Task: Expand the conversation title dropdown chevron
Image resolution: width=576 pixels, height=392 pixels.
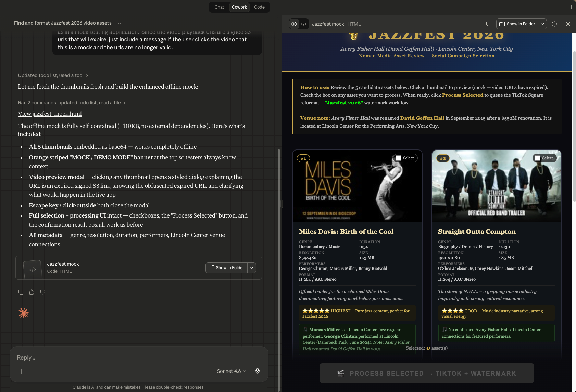Action: click(x=120, y=23)
